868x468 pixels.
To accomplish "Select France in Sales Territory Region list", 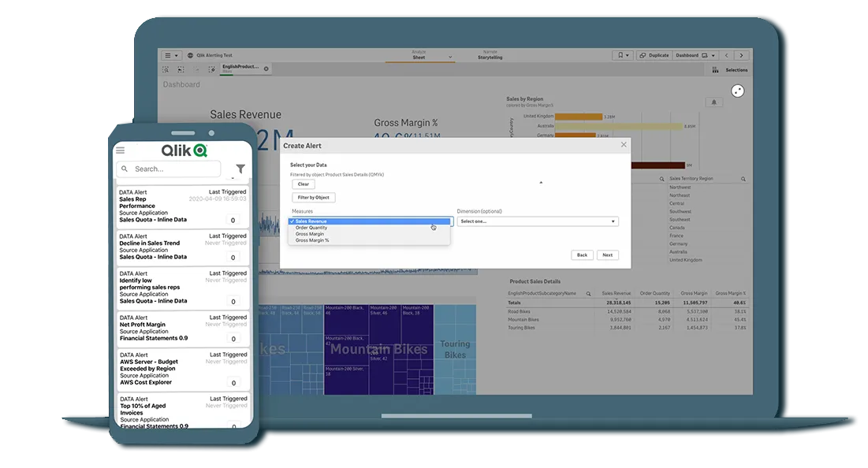I will click(676, 236).
